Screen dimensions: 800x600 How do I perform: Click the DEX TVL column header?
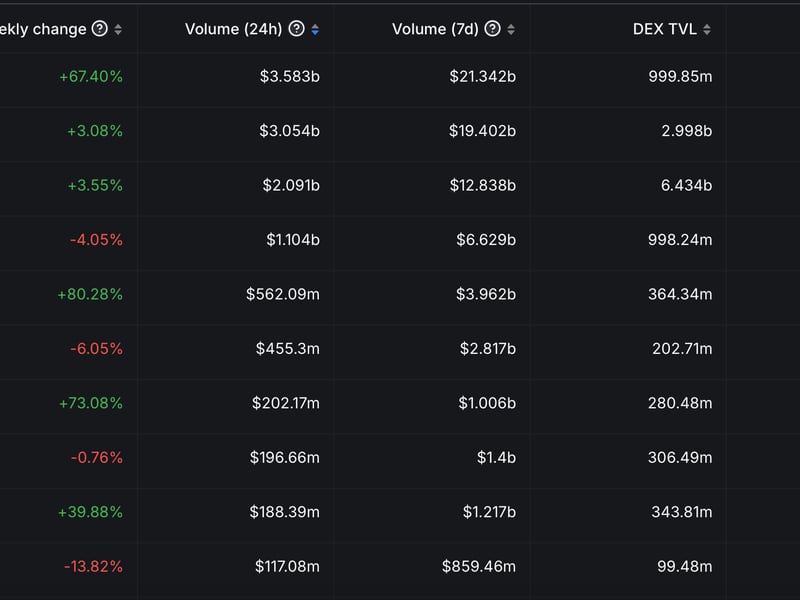coord(665,28)
